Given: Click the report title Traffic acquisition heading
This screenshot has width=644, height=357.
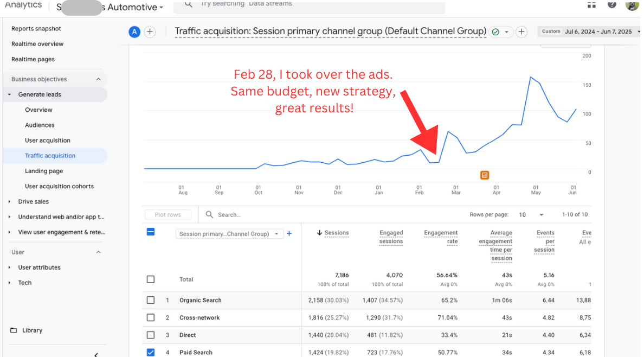Looking at the screenshot, I should click(x=331, y=31).
